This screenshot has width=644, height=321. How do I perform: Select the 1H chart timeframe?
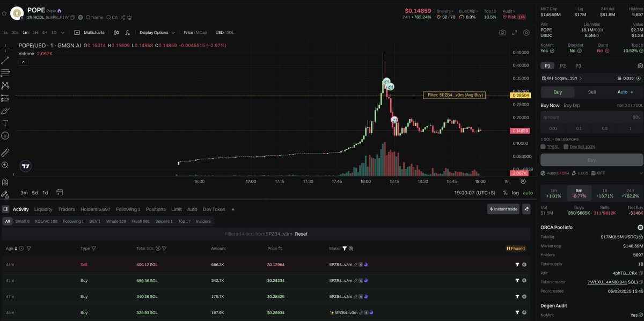pos(35,33)
